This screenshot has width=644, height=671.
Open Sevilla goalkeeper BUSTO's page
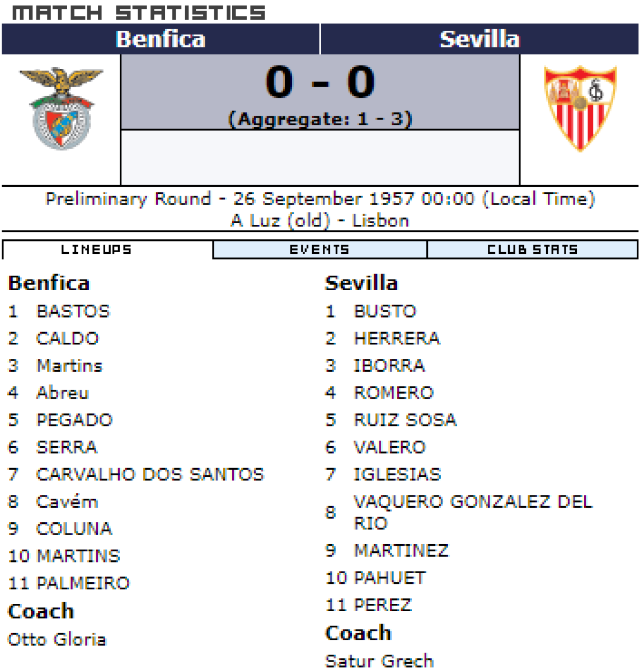386,311
